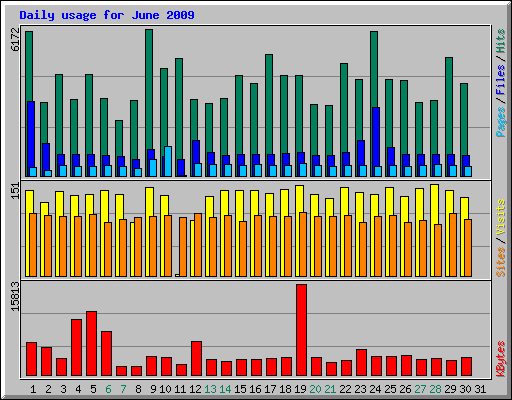Click the KBytes legend label
Image resolution: width=512 pixels, height=400 pixels.
(x=501, y=359)
